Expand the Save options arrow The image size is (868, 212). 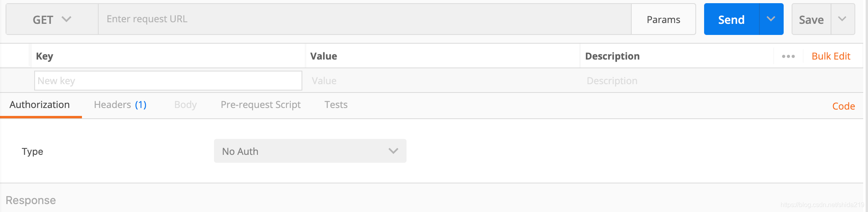coord(843,19)
